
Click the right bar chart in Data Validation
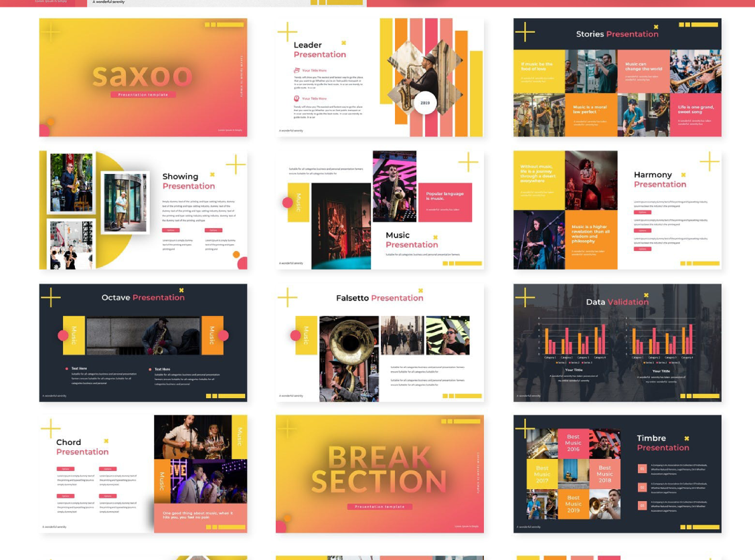pyautogui.click(x=660, y=340)
